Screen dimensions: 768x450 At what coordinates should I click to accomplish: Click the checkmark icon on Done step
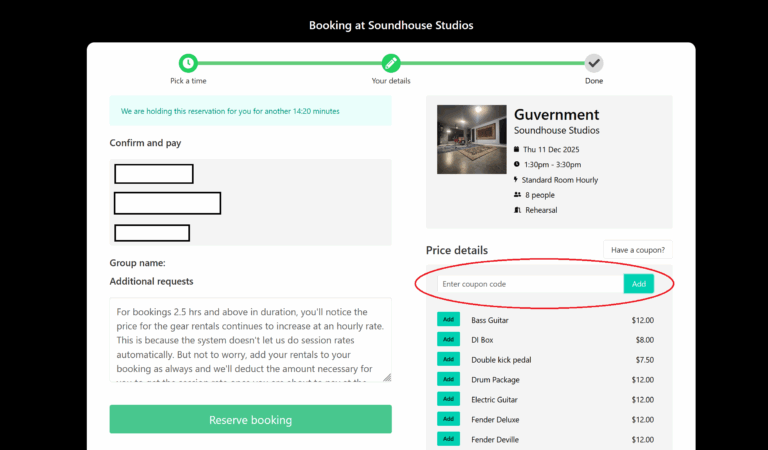(594, 63)
